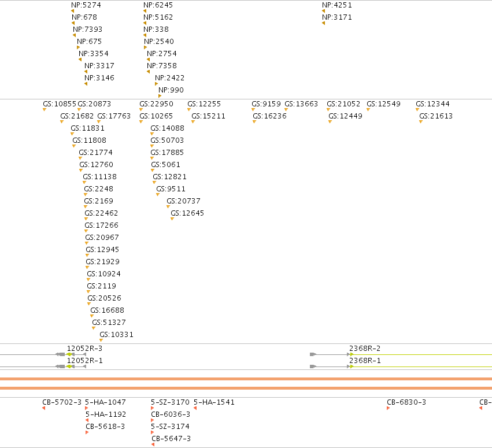Select the GS:50703 feature
This screenshot has width=492, height=448.
(x=167, y=140)
